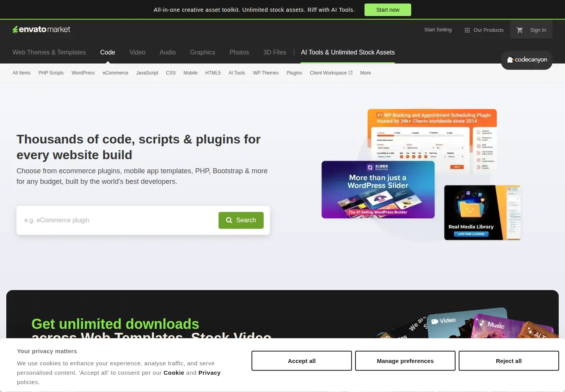Open the Slider Revolution WordPress thumbnail

pyautogui.click(x=378, y=190)
